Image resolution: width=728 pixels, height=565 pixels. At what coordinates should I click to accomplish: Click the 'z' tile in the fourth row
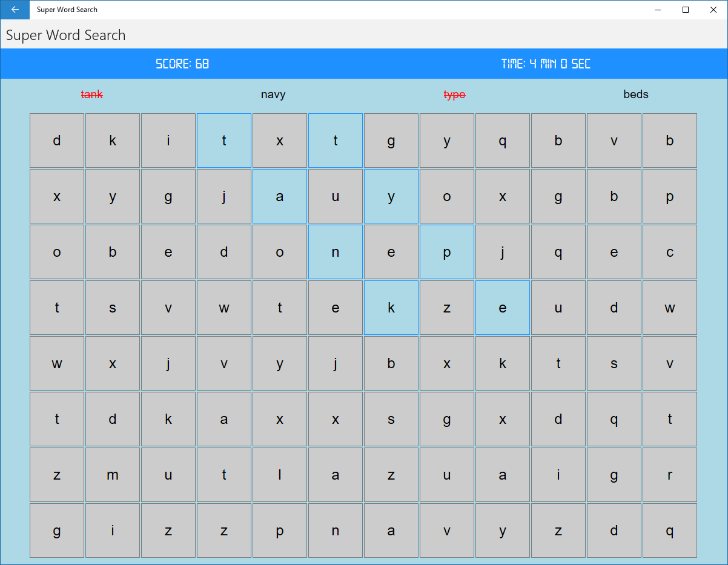pyautogui.click(x=447, y=308)
